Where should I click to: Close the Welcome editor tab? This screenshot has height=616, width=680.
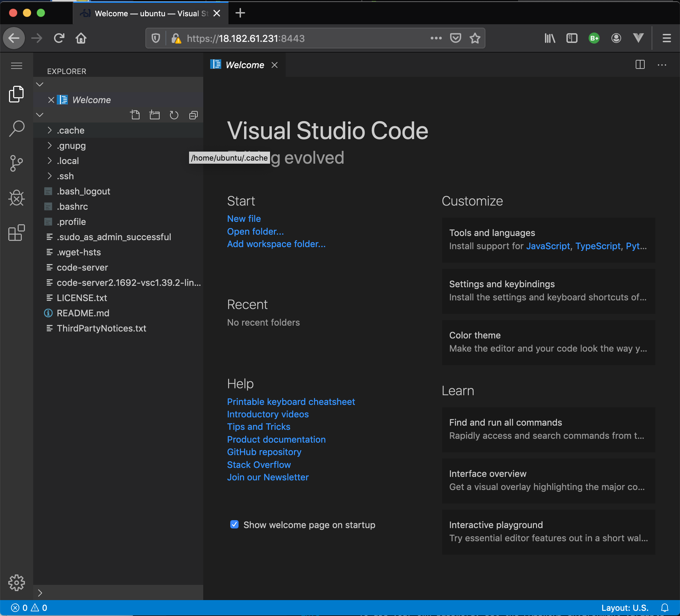pyautogui.click(x=275, y=65)
